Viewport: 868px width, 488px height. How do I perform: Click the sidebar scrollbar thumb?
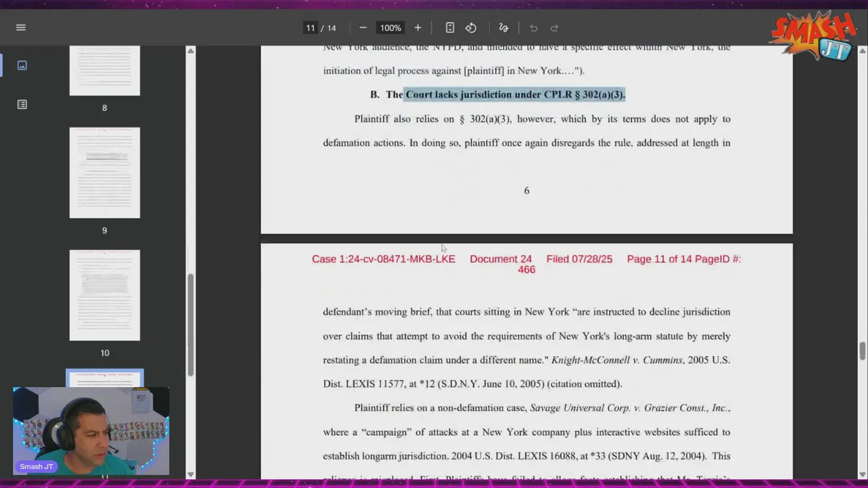[191, 325]
